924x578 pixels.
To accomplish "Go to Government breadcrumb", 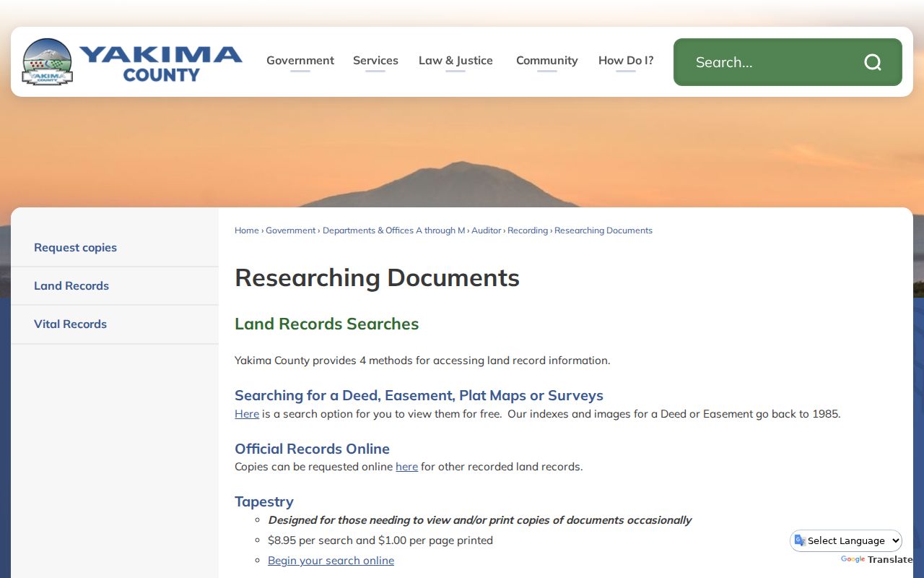I will click(291, 230).
